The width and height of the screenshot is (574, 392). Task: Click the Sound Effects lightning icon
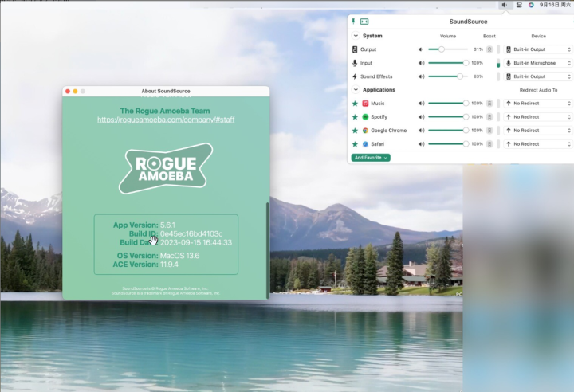point(355,76)
